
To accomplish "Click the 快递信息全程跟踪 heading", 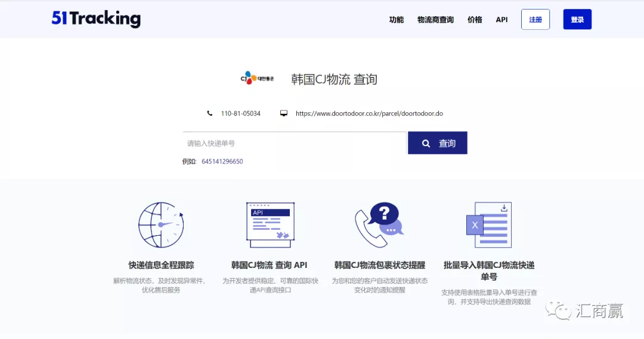I will pyautogui.click(x=161, y=265).
